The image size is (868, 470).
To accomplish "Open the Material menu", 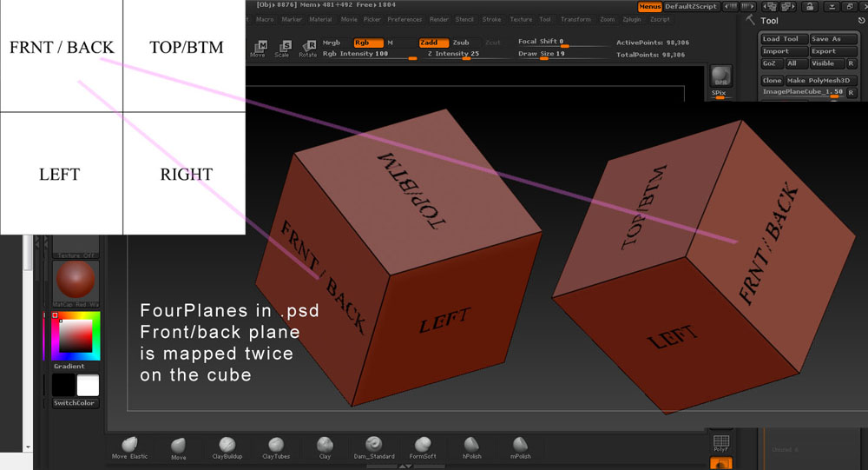I will pos(320,19).
